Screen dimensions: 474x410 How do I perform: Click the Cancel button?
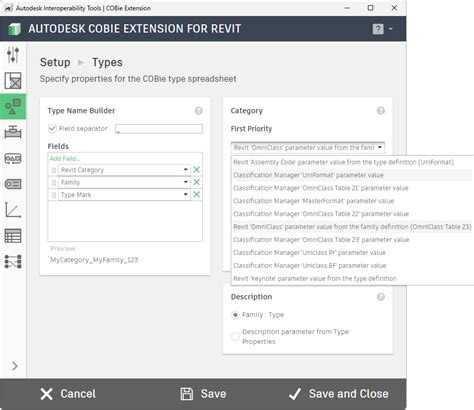68,394
